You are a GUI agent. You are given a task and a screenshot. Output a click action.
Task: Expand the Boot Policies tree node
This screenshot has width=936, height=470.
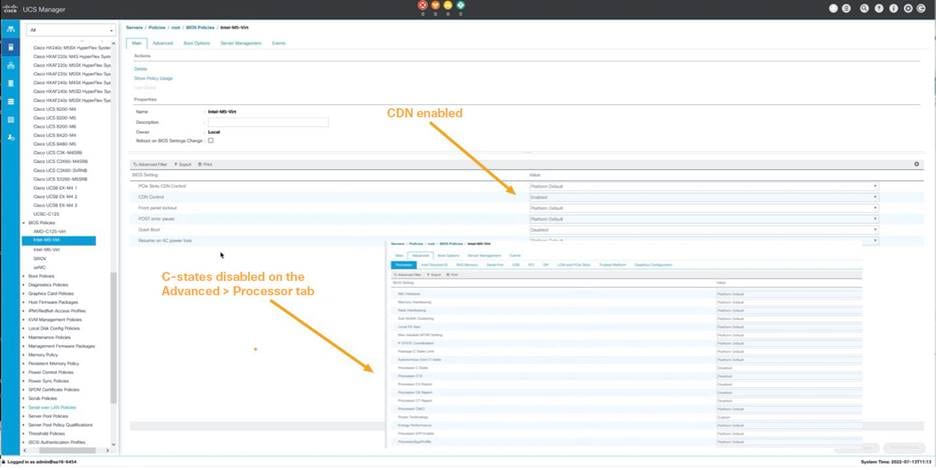24,276
